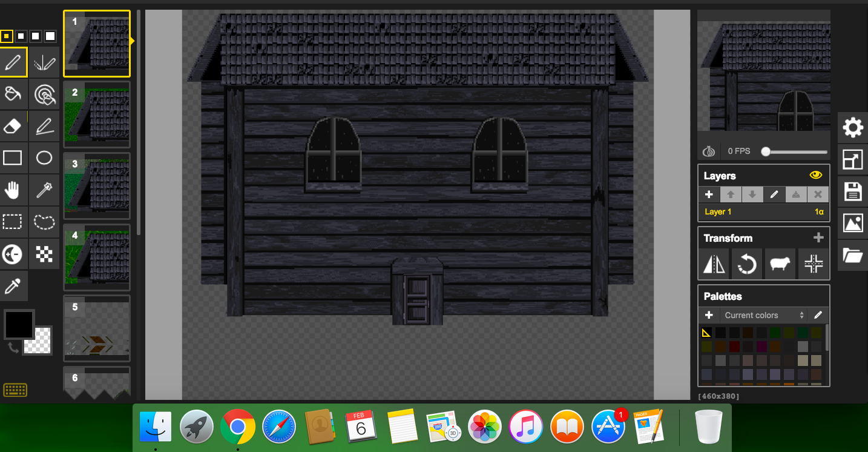The width and height of the screenshot is (868, 452).
Task: Toggle Layer 1 visibility with the eye
Action: pyautogui.click(x=815, y=175)
